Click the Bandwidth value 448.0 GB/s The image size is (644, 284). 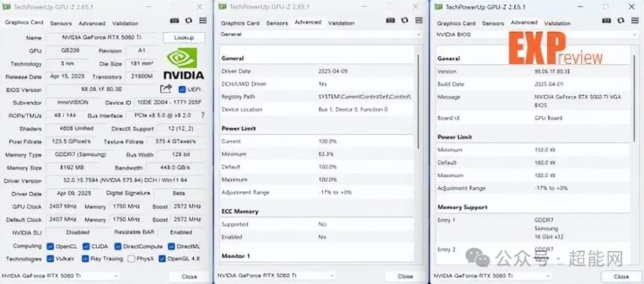click(x=175, y=167)
